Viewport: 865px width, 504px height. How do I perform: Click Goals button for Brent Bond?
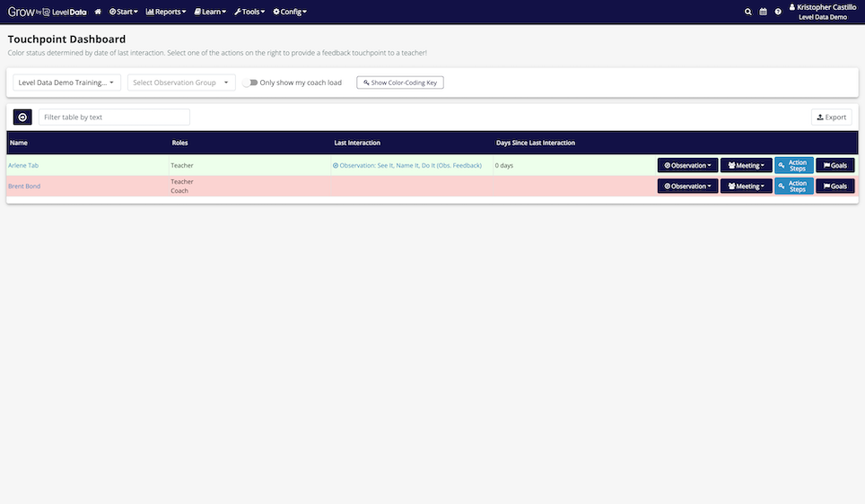pos(834,187)
